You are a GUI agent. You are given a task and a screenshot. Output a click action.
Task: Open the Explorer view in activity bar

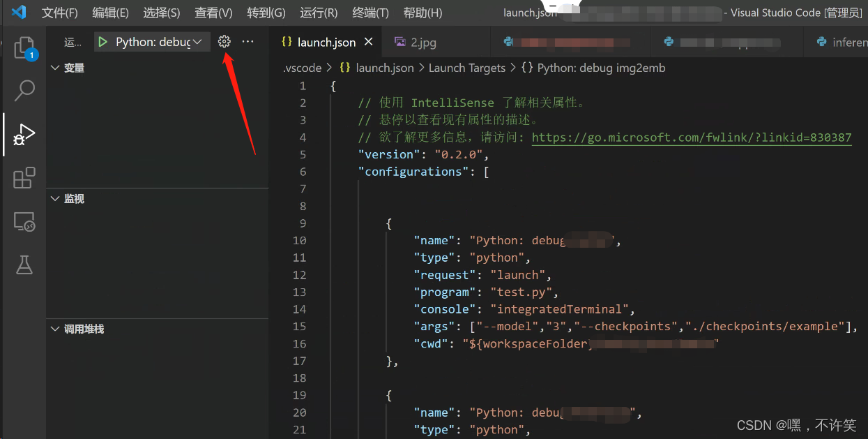(25, 47)
